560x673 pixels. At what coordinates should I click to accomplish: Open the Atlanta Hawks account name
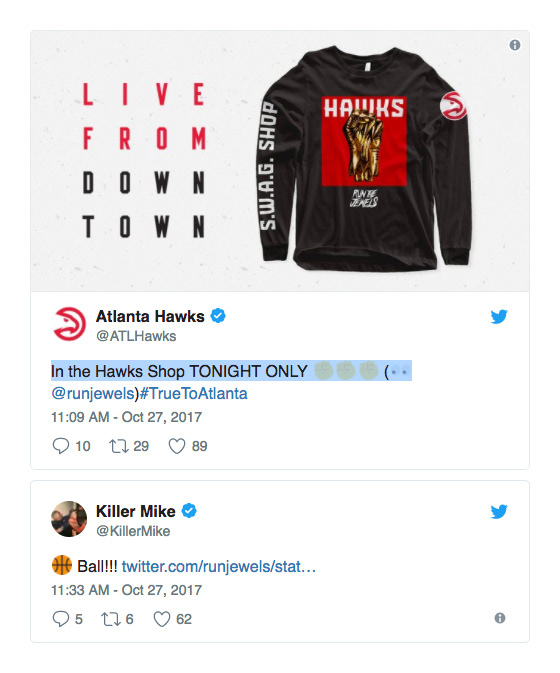click(x=150, y=316)
